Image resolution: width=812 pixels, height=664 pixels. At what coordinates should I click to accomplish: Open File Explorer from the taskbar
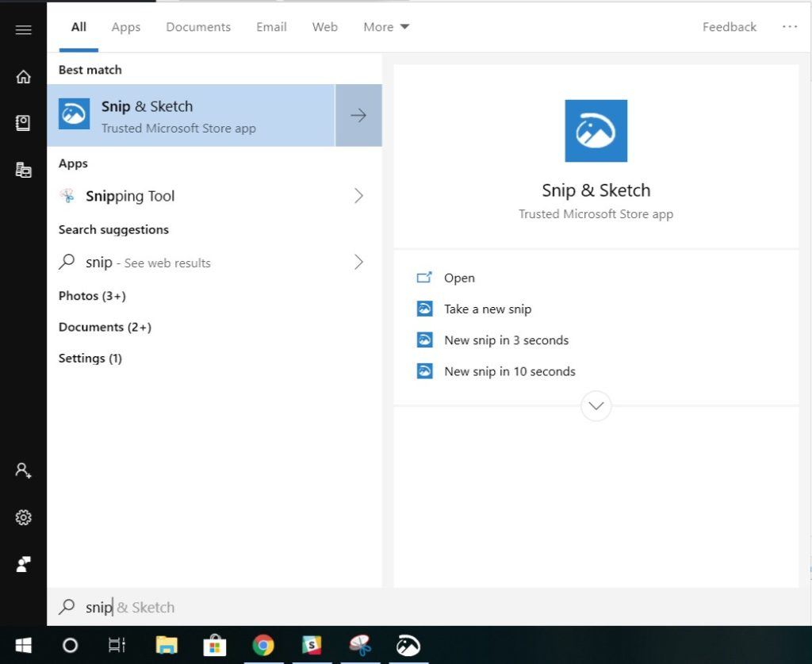[x=167, y=645]
